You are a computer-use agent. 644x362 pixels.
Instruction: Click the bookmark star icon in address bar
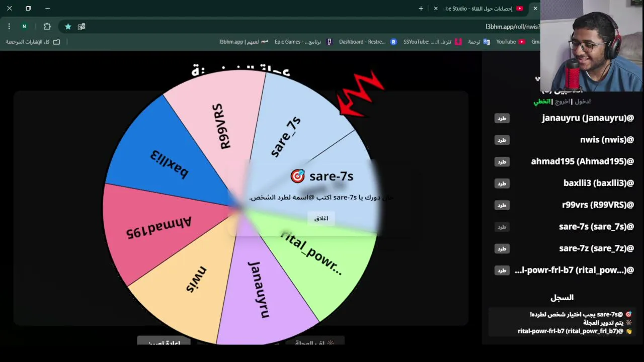click(68, 27)
